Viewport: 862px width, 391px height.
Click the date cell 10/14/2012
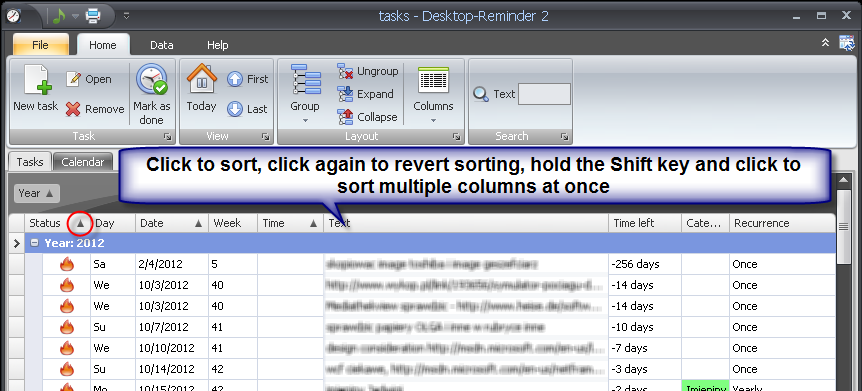[172, 369]
